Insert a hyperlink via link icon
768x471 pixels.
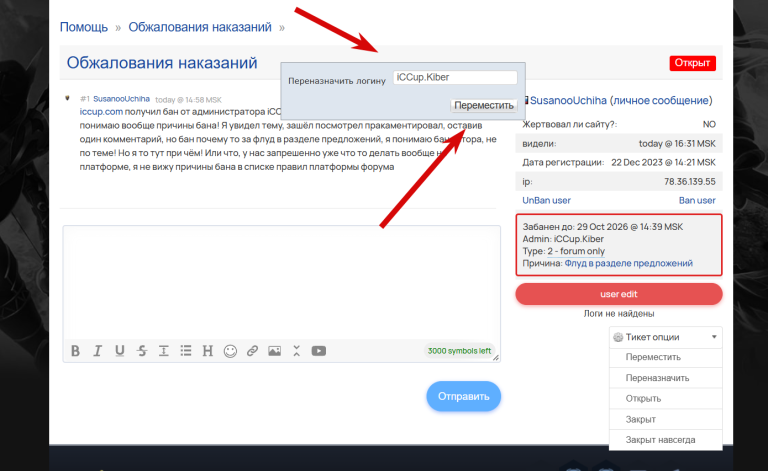pyautogui.click(x=252, y=351)
